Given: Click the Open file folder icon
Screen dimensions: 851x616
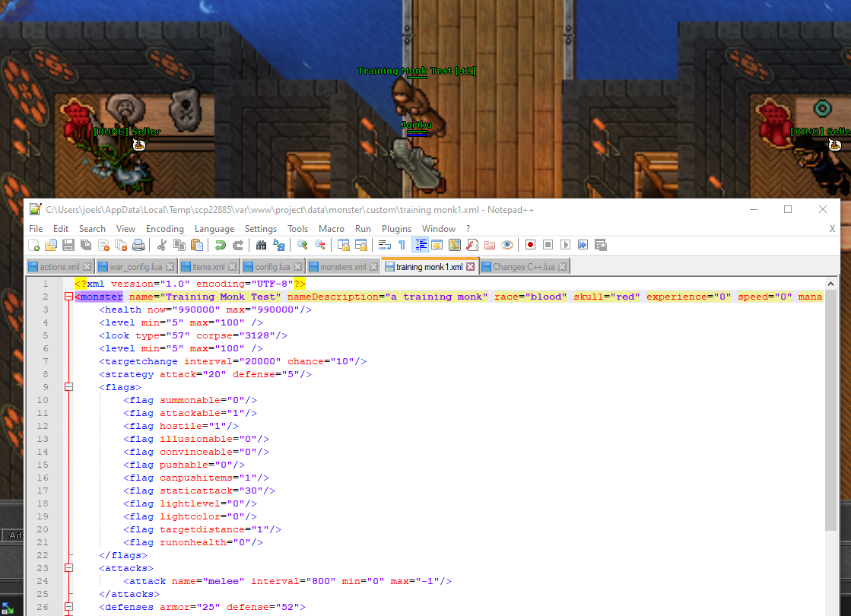Looking at the screenshot, I should click(x=51, y=246).
